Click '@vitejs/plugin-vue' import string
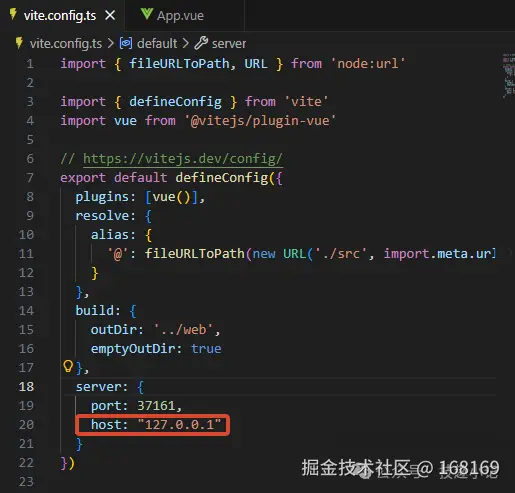 (260, 121)
